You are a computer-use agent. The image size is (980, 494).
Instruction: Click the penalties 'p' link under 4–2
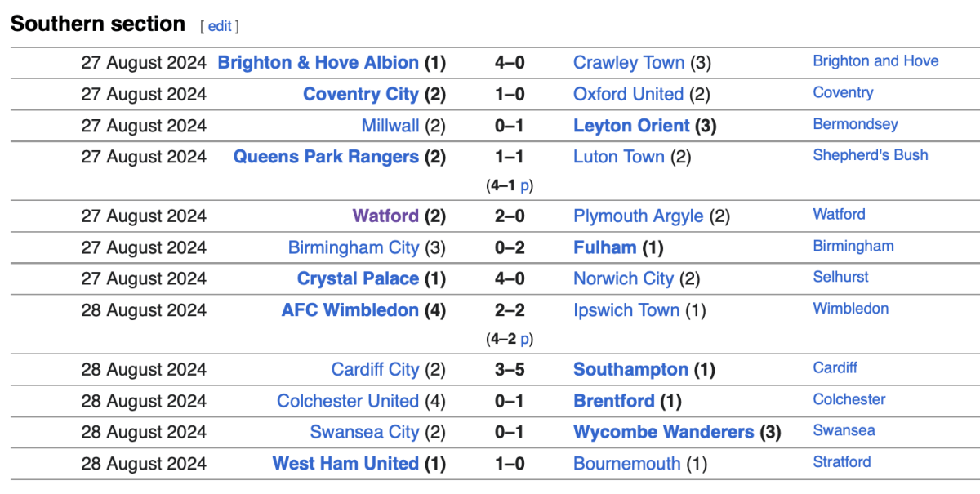(x=525, y=339)
